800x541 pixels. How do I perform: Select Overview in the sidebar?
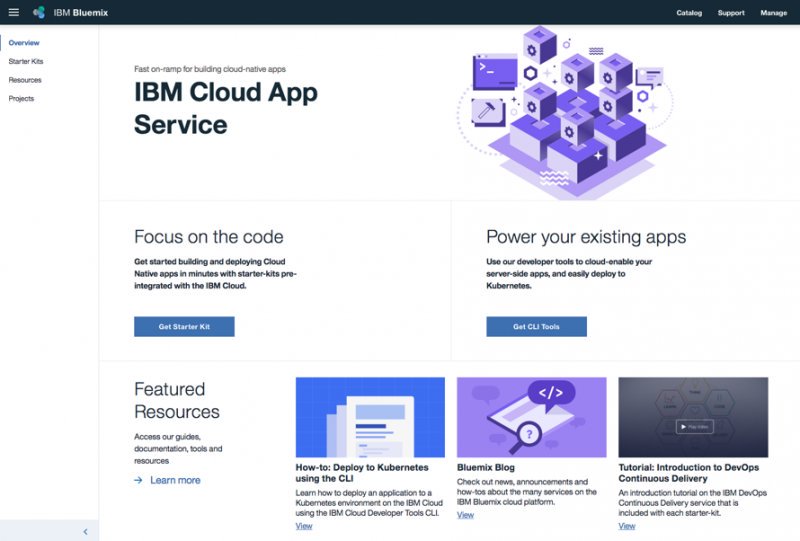pyautogui.click(x=24, y=43)
